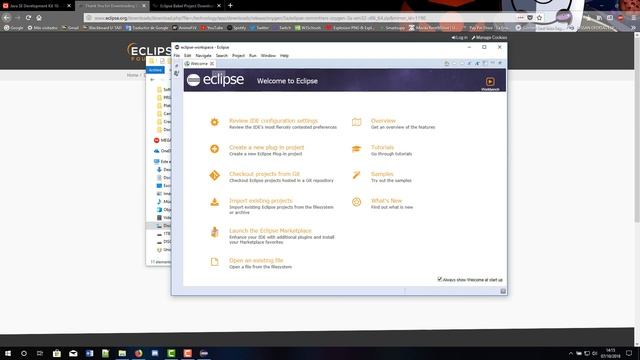The width and height of the screenshot is (640, 360).
Task: Open Checkout projects from Git link
Action: (264, 174)
